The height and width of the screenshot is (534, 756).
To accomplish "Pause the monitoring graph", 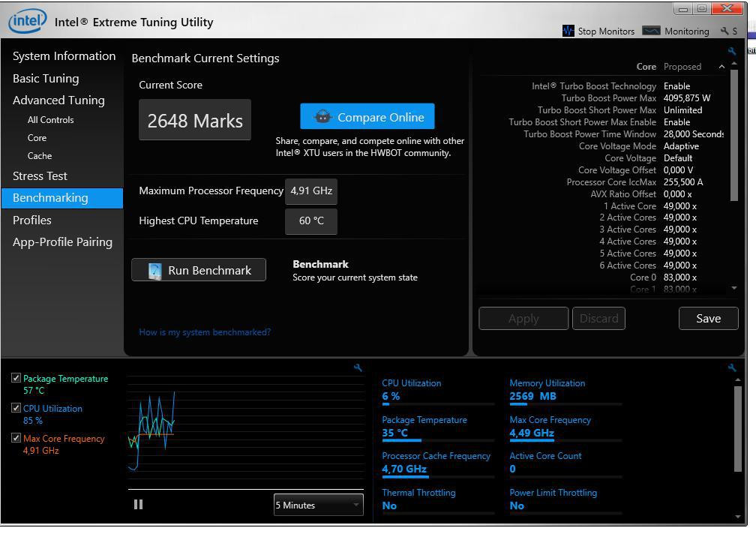I will tap(138, 504).
